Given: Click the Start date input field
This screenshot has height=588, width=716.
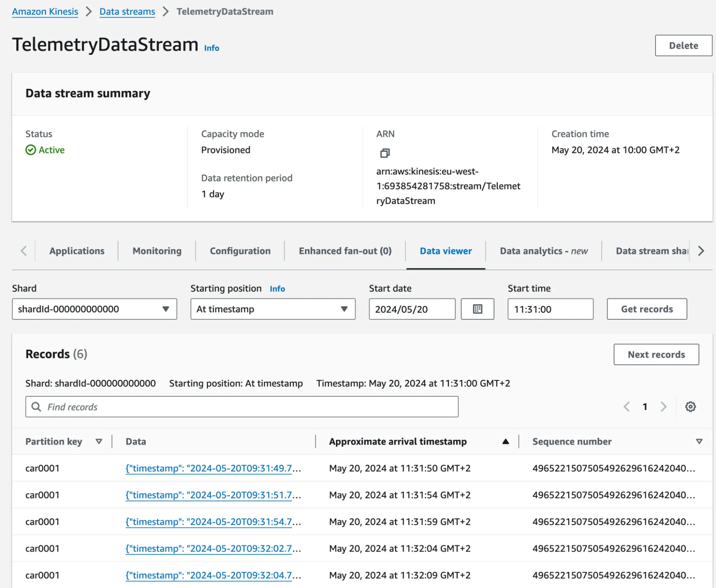Looking at the screenshot, I should coord(412,309).
